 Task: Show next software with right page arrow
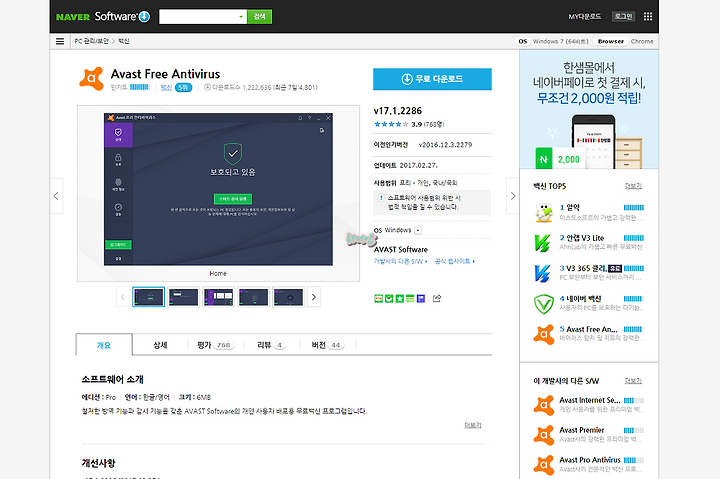tap(512, 196)
